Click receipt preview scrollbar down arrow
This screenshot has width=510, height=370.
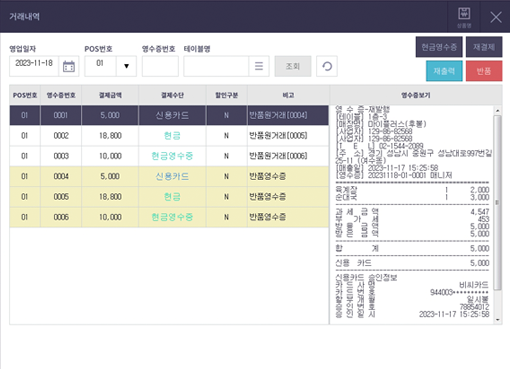[x=497, y=320]
